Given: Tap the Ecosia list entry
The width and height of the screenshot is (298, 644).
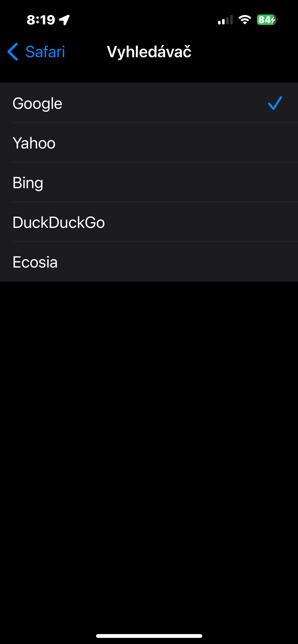Looking at the screenshot, I should click(x=35, y=262).
